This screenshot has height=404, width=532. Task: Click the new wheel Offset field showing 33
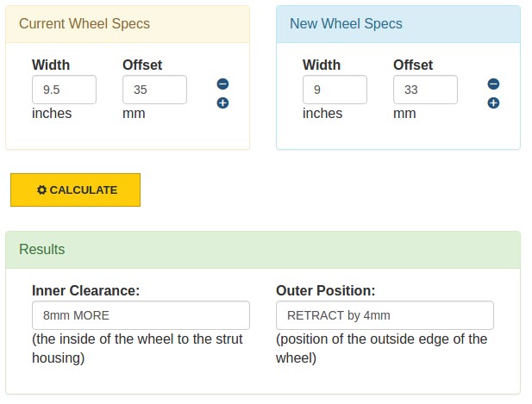(x=425, y=90)
